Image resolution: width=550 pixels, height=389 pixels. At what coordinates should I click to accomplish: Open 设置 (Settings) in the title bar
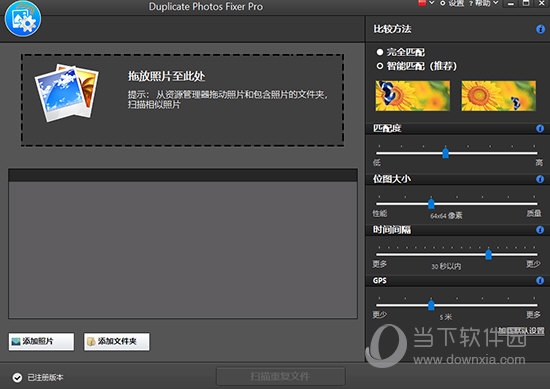tap(452, 3)
